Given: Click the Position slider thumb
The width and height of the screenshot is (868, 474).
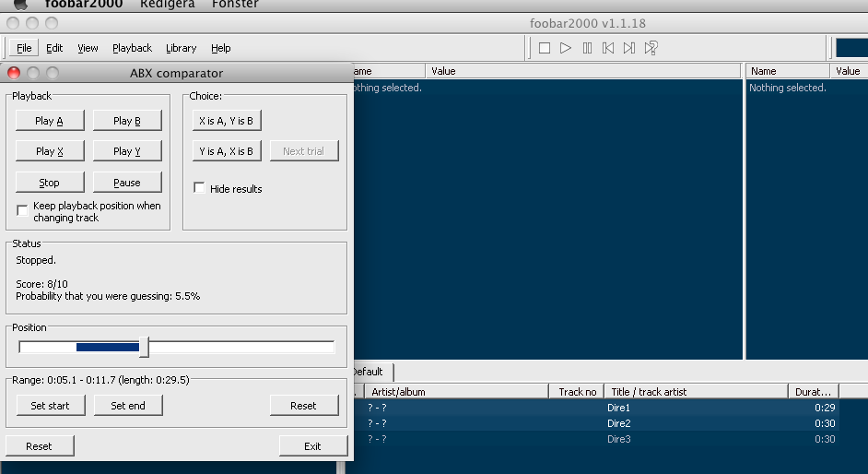Looking at the screenshot, I should (144, 347).
